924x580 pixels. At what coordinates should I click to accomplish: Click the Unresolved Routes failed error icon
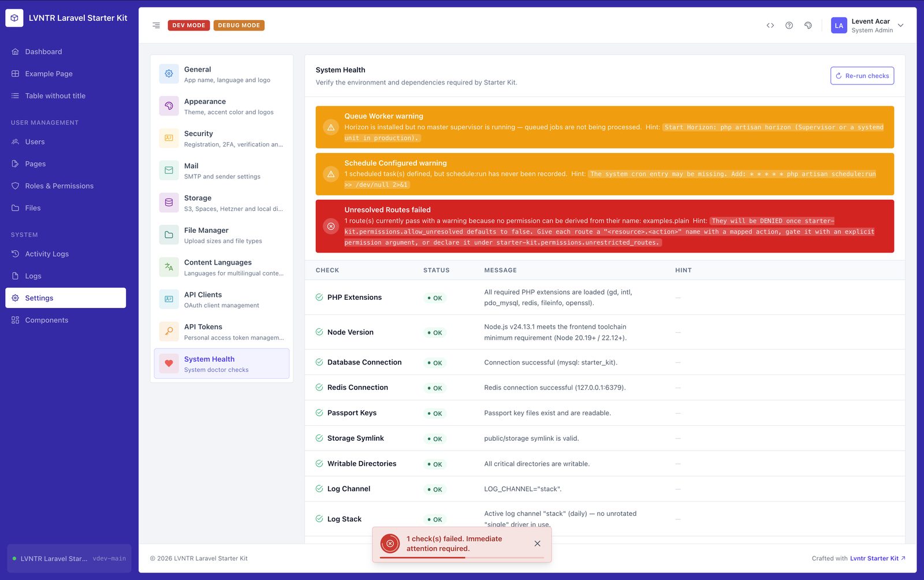[x=331, y=226]
